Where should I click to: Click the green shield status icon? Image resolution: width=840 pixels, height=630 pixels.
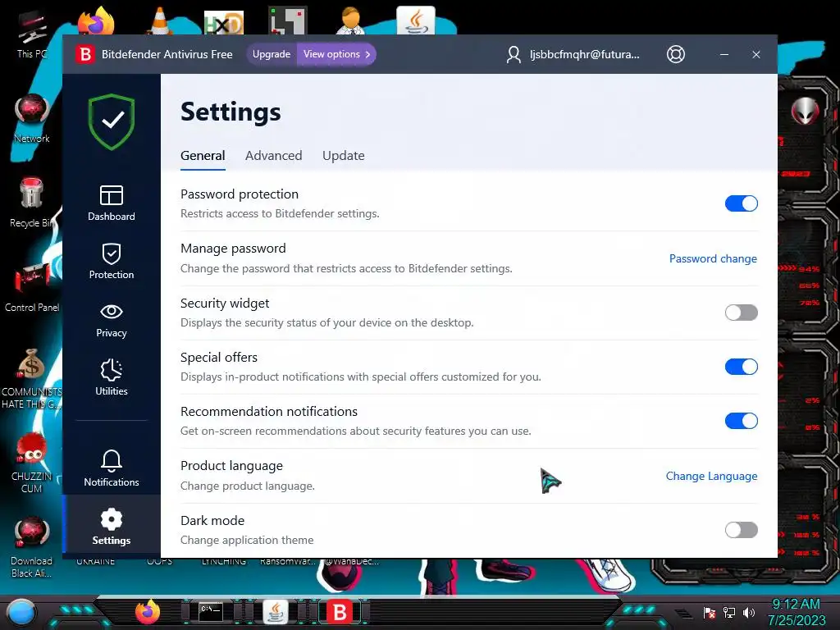click(x=112, y=121)
